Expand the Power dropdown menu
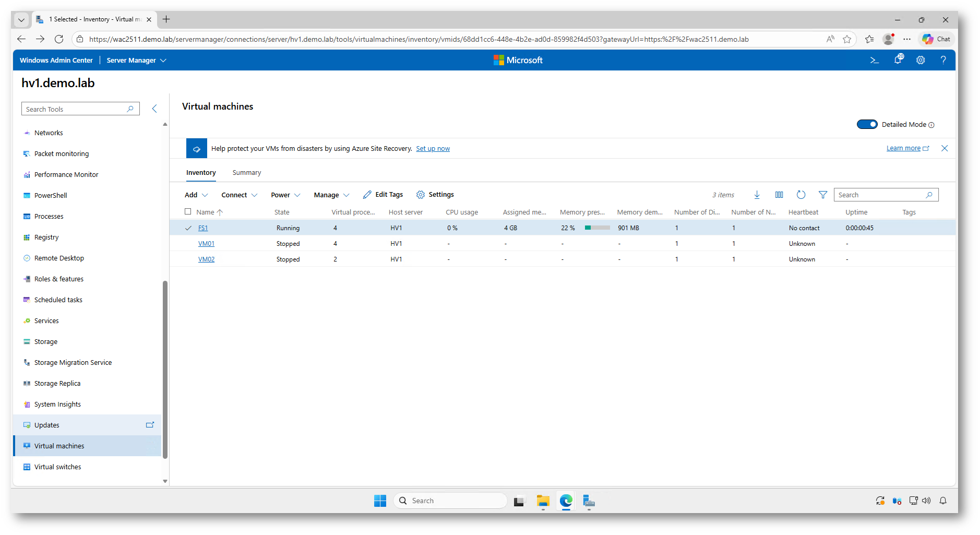Viewport: 980px width, 535px height. [285, 195]
